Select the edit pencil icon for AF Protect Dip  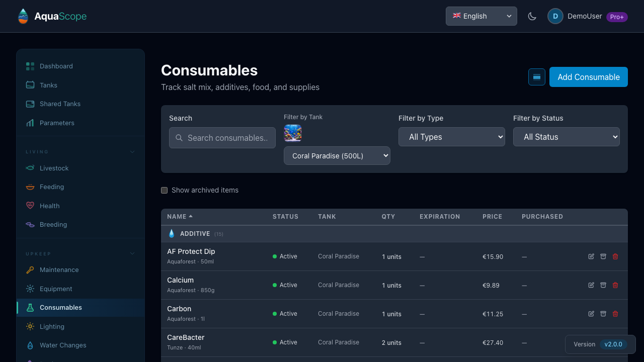tap(591, 256)
